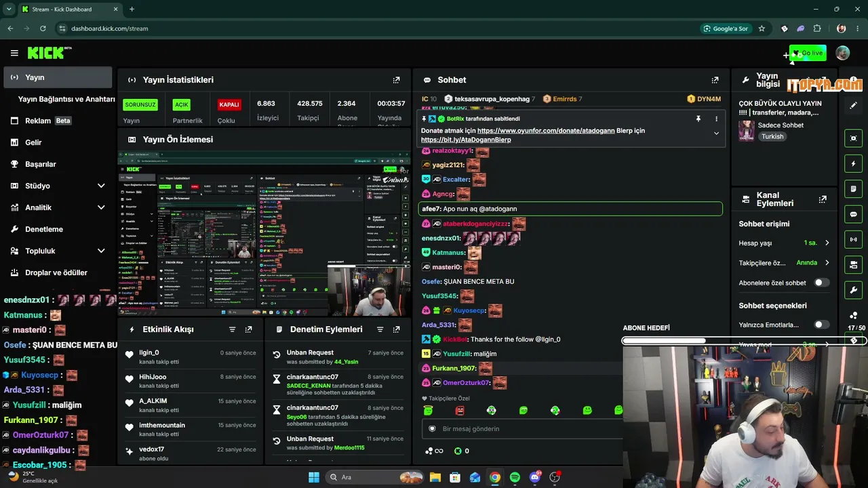Image resolution: width=868 pixels, height=488 pixels.
Task: Select Yayın in the sidebar
Action: click(x=58, y=77)
